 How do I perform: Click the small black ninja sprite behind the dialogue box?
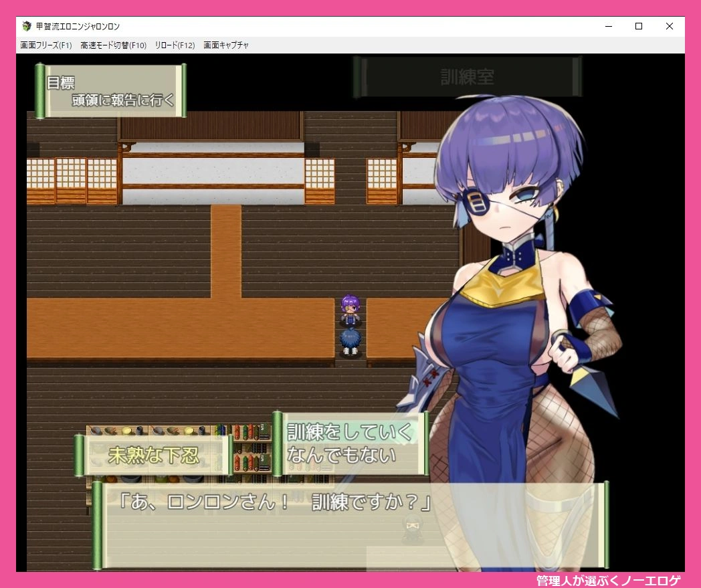point(412,529)
